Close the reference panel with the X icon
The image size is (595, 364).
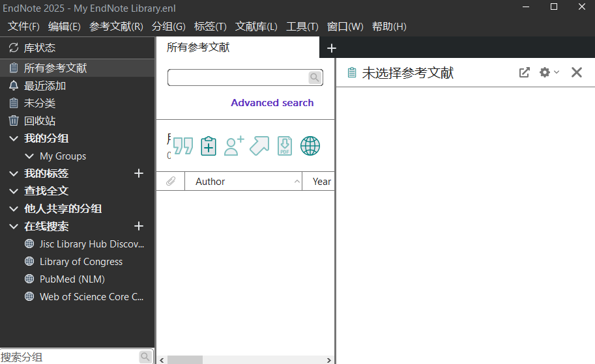point(576,72)
